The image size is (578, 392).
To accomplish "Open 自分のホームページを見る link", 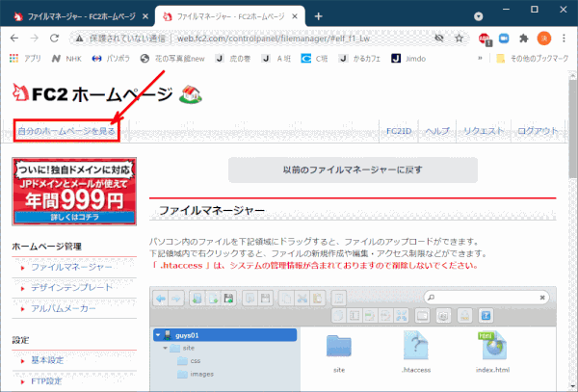I will (66, 131).
